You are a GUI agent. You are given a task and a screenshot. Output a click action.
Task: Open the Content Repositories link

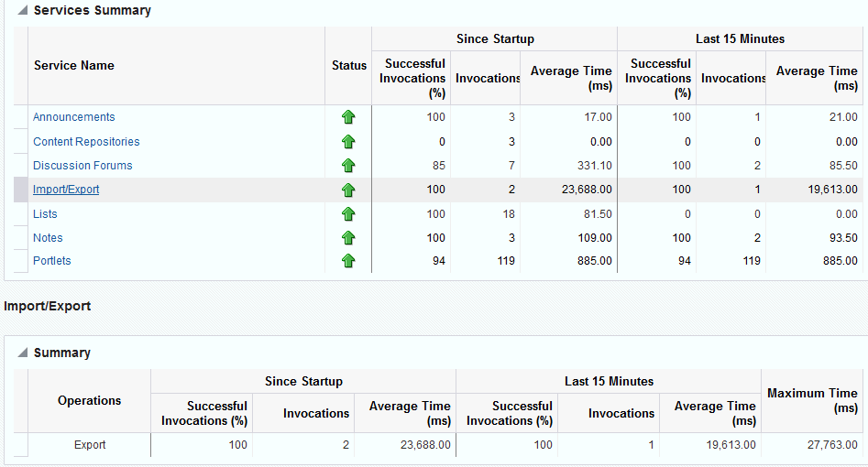pos(86,142)
